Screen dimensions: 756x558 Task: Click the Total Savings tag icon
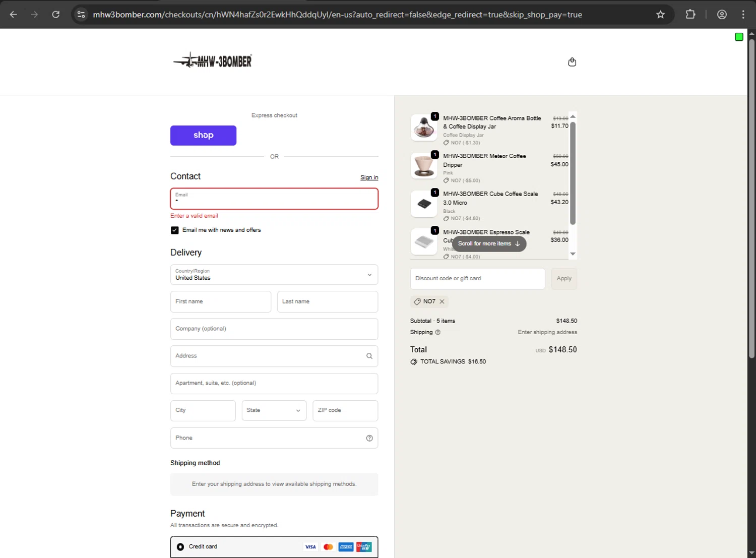click(414, 362)
